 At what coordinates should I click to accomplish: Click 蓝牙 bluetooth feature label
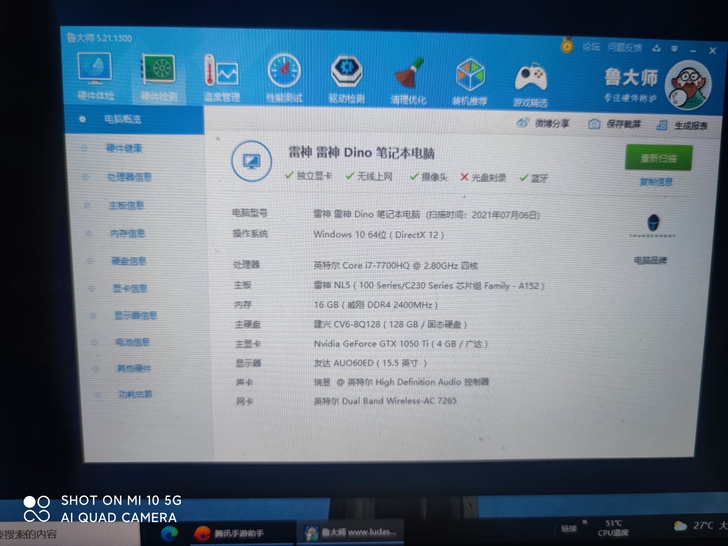[x=534, y=178]
